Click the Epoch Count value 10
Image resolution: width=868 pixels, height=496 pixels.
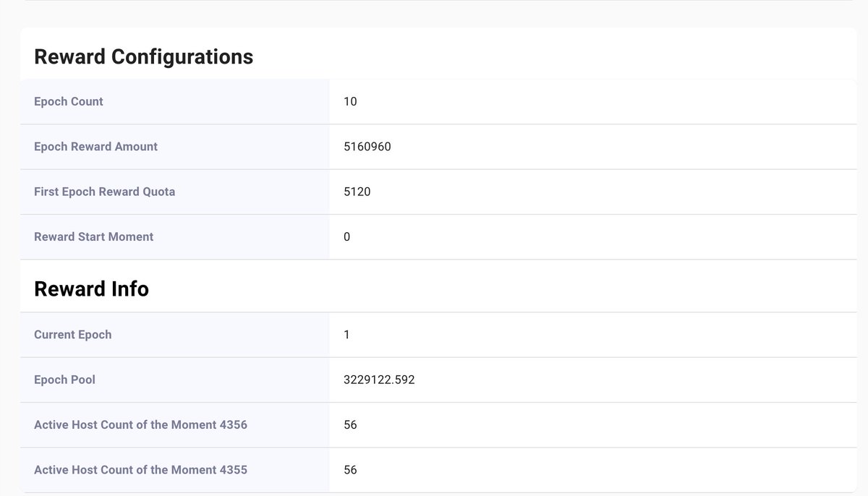pos(349,101)
